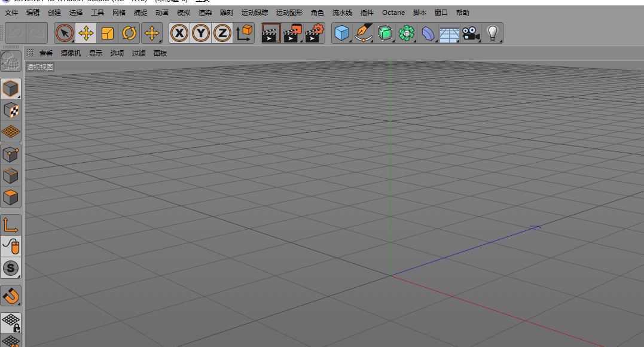Open viewport 选项 menu
This screenshot has width=644, height=347.
117,53
